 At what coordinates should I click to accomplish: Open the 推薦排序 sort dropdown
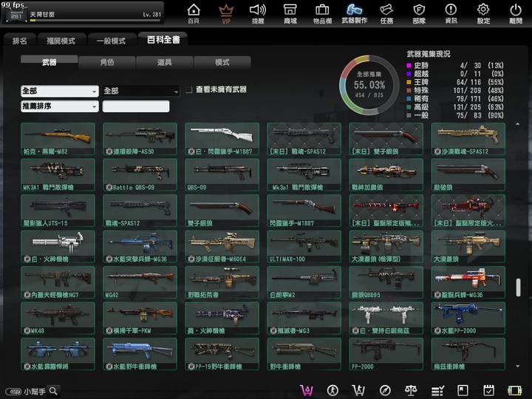pyautogui.click(x=60, y=106)
